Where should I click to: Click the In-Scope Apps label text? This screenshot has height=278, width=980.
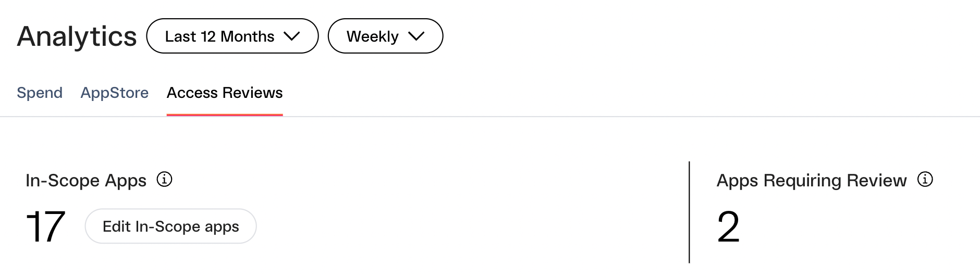click(86, 180)
